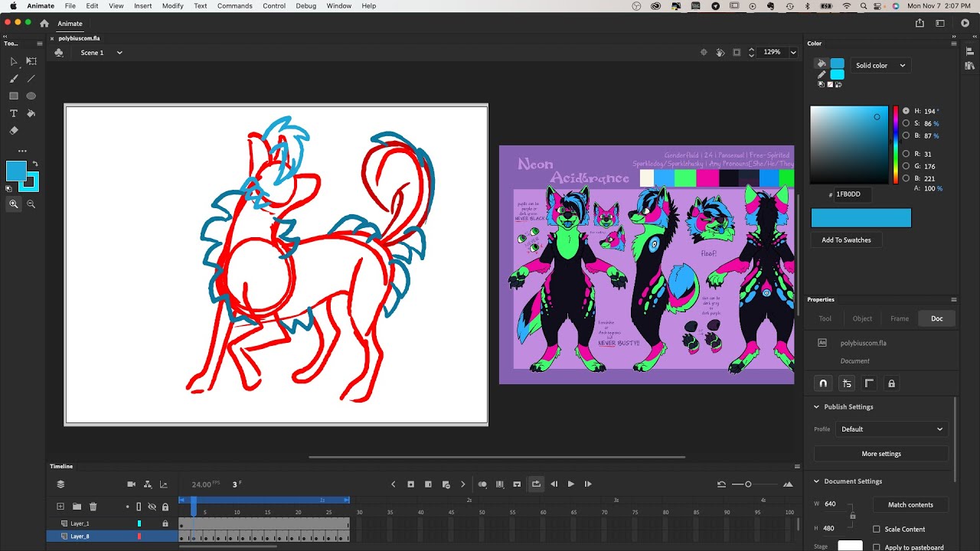This screenshot has width=980, height=551.
Task: Swap the stroke and fill colors in toolbar
Action: [x=34, y=164]
